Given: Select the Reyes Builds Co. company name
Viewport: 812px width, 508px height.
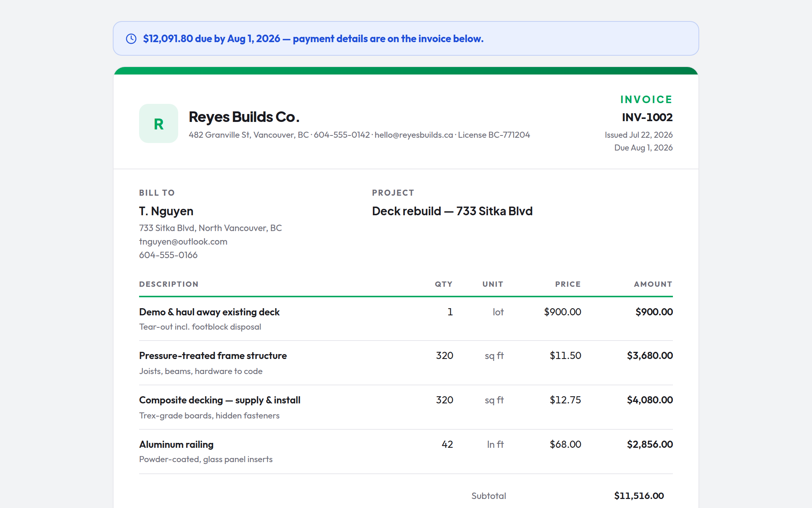Looking at the screenshot, I should point(244,117).
